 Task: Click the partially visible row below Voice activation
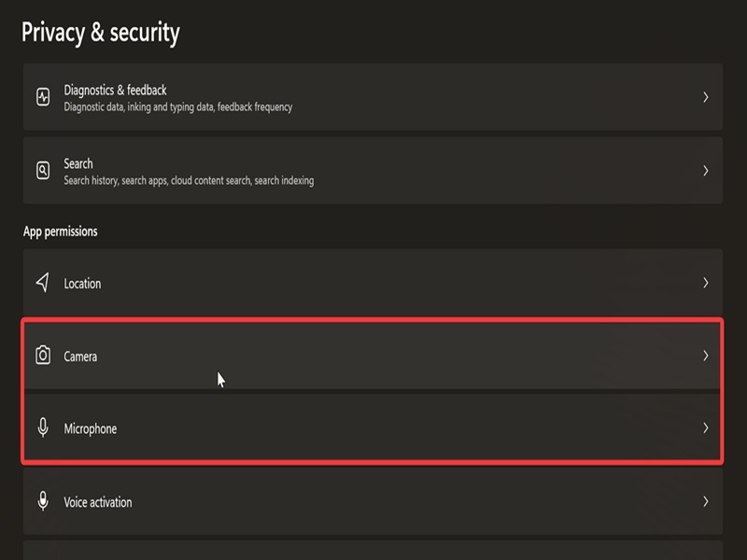tap(373, 551)
